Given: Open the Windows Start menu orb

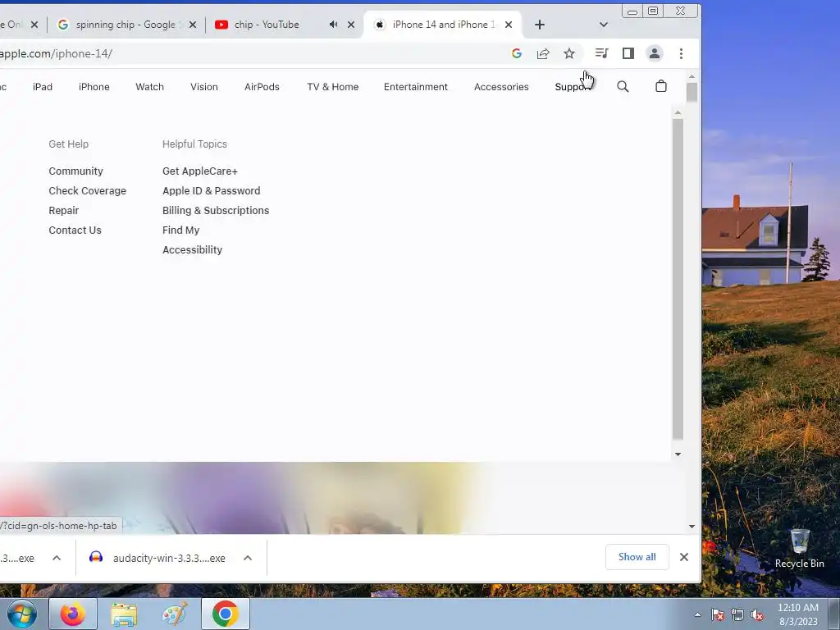Looking at the screenshot, I should pos(22,614).
